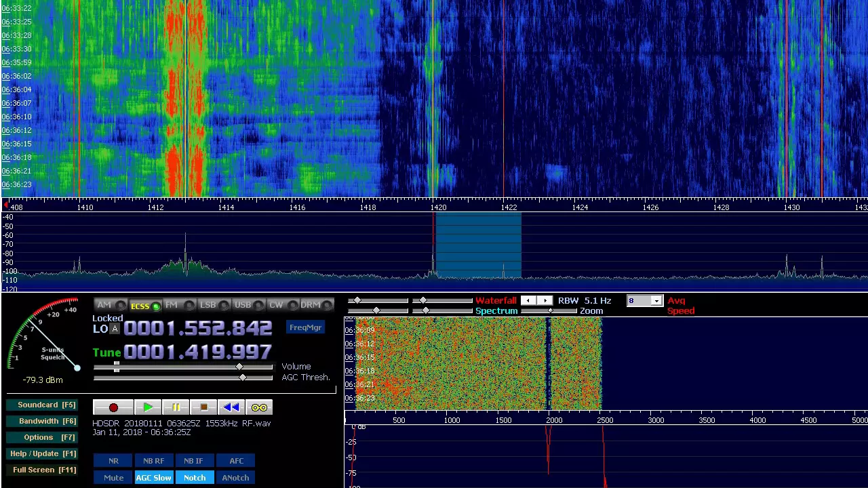Open Bandwidth [F6] settings
The height and width of the screenshot is (488, 868).
tap(41, 421)
